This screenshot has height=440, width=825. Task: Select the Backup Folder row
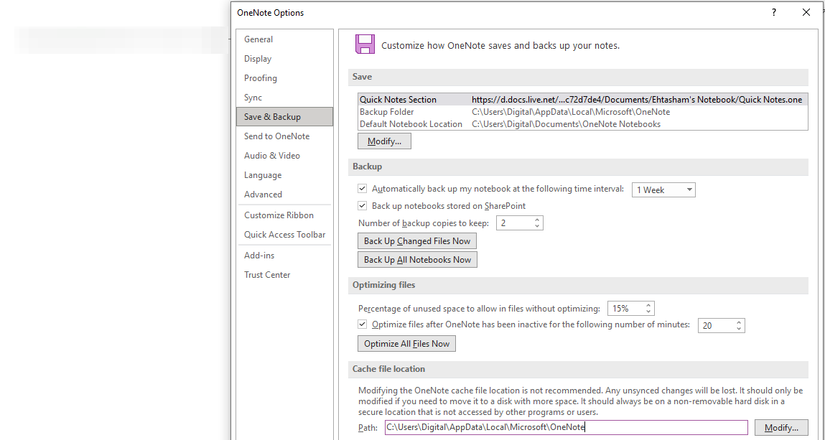click(582, 112)
